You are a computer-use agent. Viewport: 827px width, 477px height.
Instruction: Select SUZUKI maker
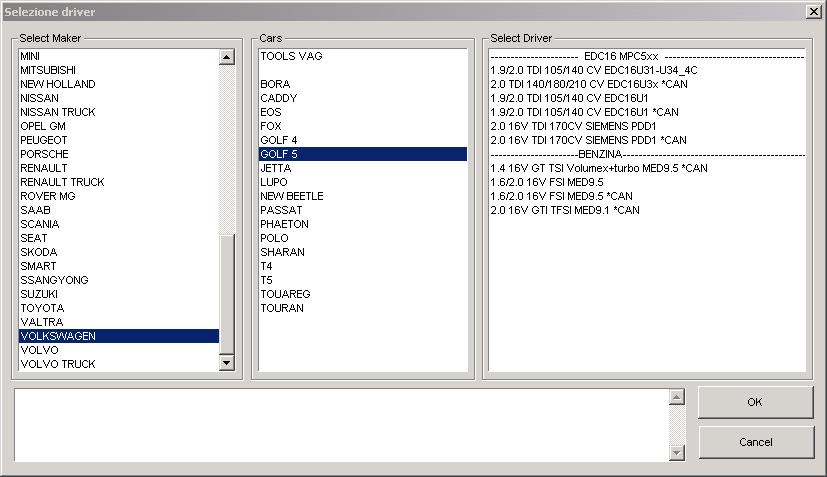point(119,294)
